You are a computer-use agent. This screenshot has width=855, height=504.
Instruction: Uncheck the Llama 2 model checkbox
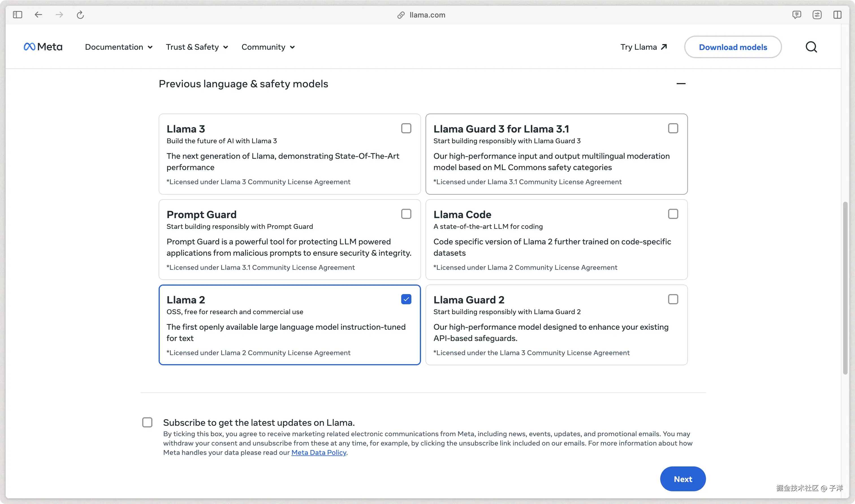click(x=406, y=299)
